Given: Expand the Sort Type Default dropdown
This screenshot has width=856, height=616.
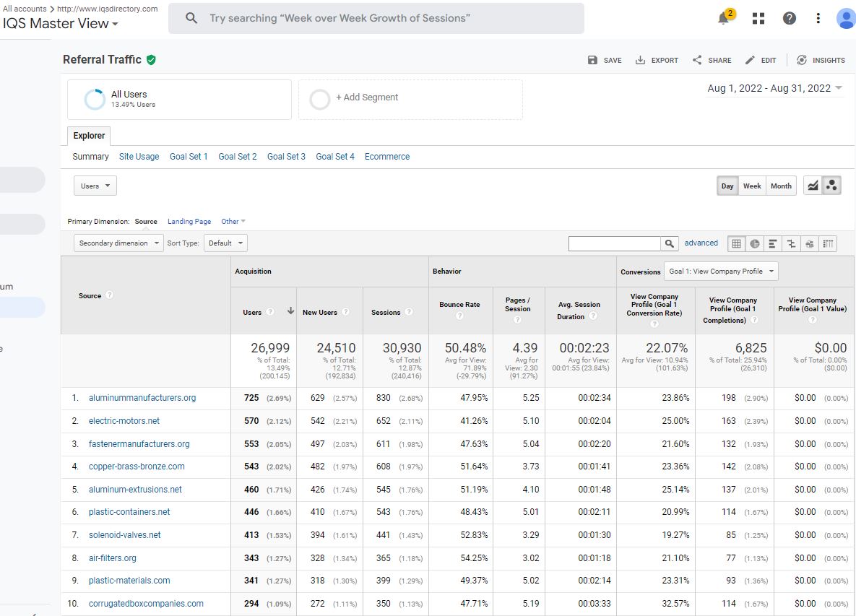Looking at the screenshot, I should pos(225,243).
